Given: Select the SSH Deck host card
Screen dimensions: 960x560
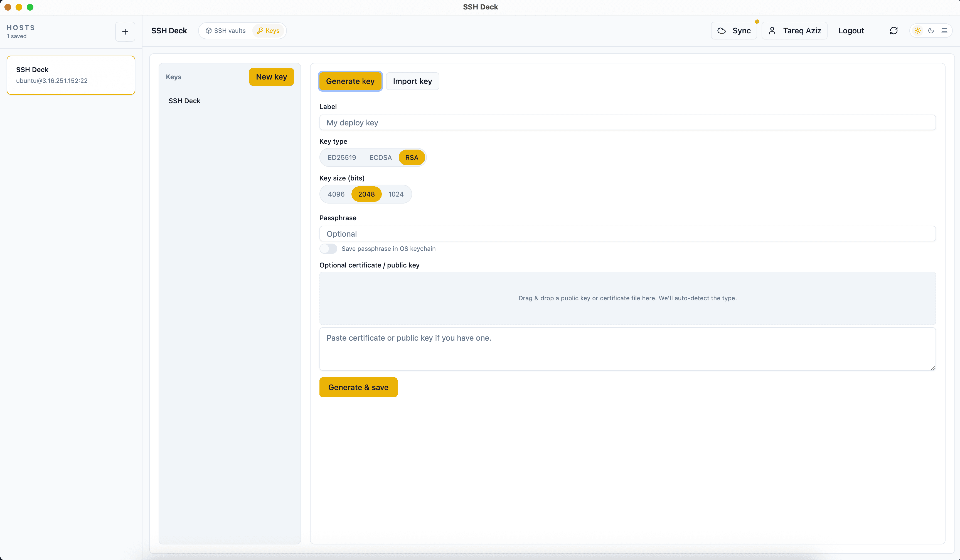Looking at the screenshot, I should pos(71,75).
